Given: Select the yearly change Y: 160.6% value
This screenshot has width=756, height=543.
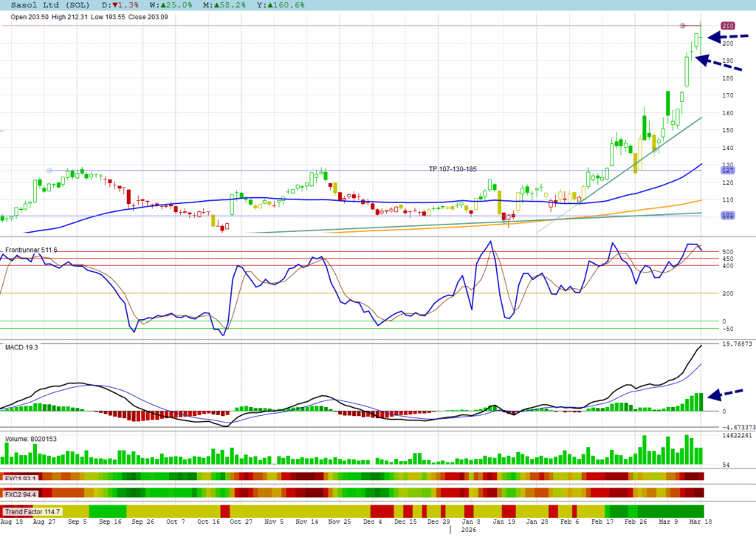Looking at the screenshot, I should tap(282, 5).
